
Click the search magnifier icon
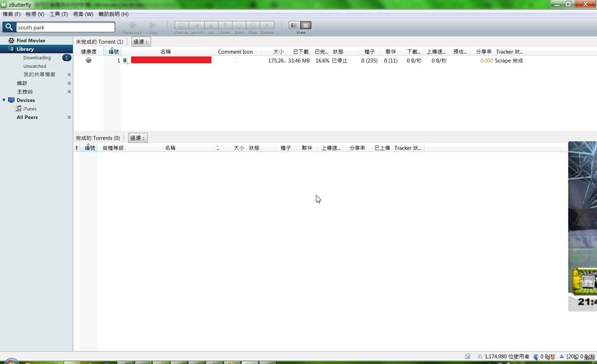click(9, 27)
